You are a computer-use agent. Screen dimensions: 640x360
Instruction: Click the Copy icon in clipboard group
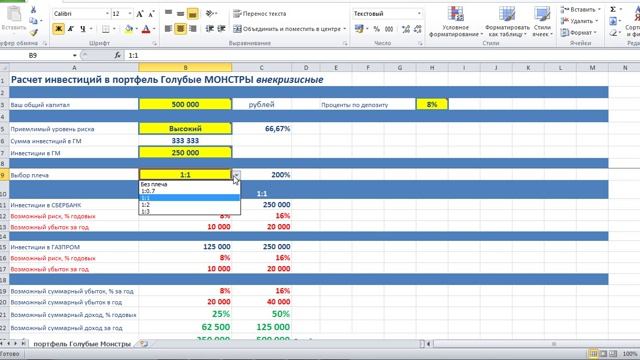(x=33, y=20)
